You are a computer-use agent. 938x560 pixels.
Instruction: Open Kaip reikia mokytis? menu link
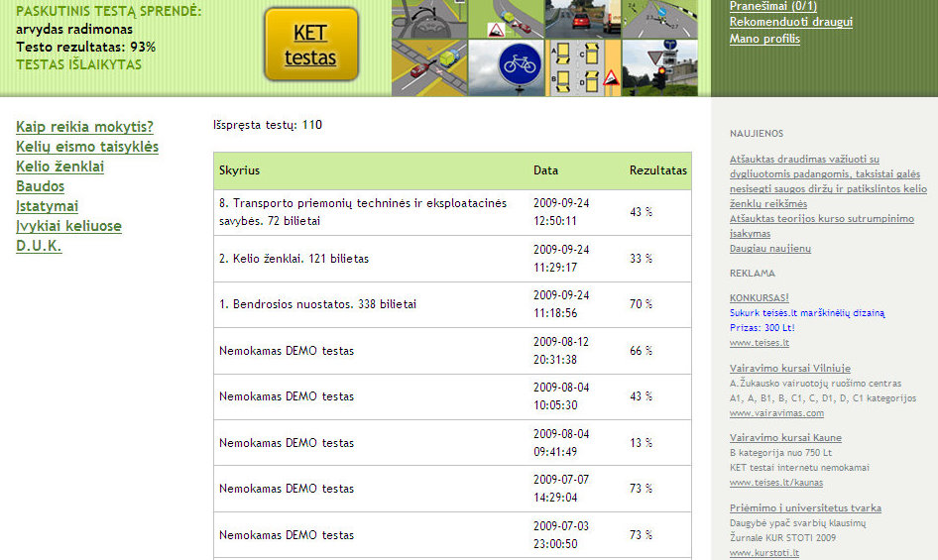pyautogui.click(x=84, y=126)
